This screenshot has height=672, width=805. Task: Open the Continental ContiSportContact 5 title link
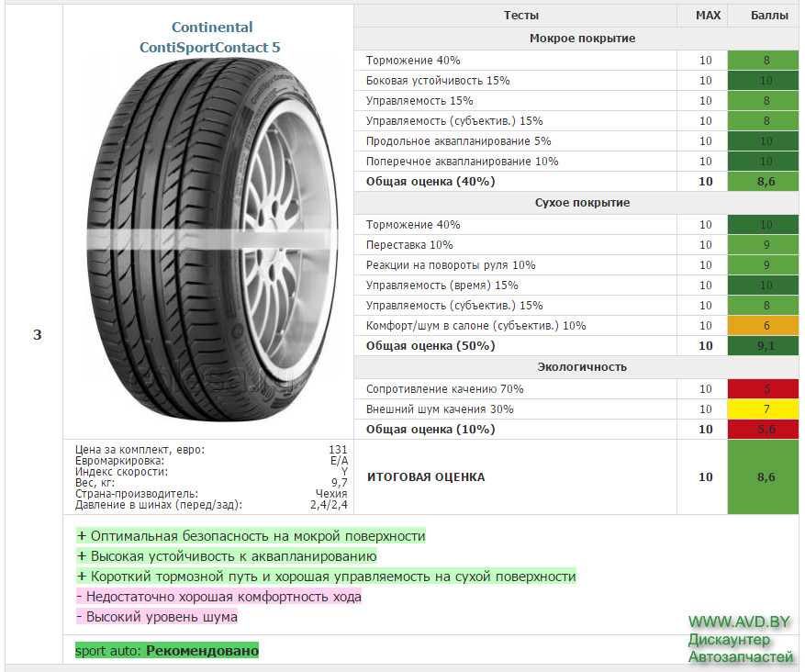pos(210,37)
